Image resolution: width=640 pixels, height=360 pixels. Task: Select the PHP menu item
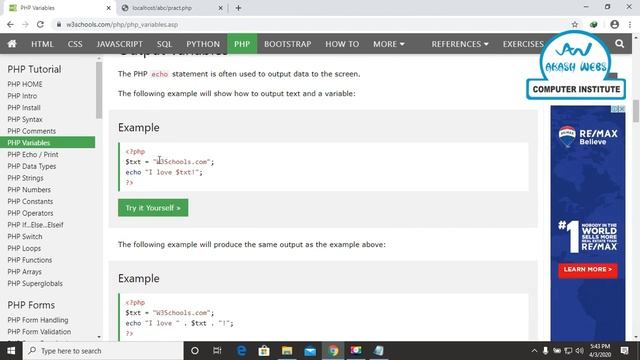[242, 44]
